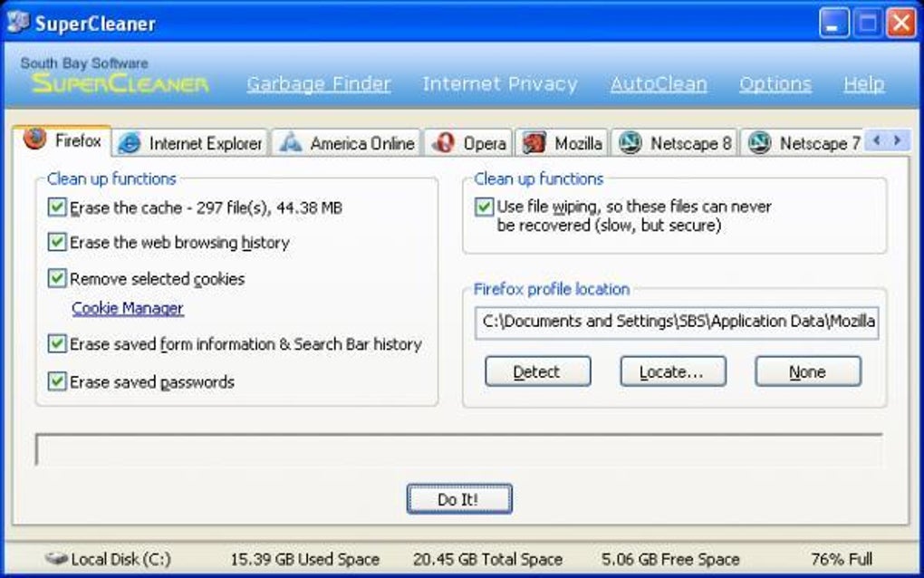Click the 76% Full status text
Screen dimensions: 924x578
(842, 559)
